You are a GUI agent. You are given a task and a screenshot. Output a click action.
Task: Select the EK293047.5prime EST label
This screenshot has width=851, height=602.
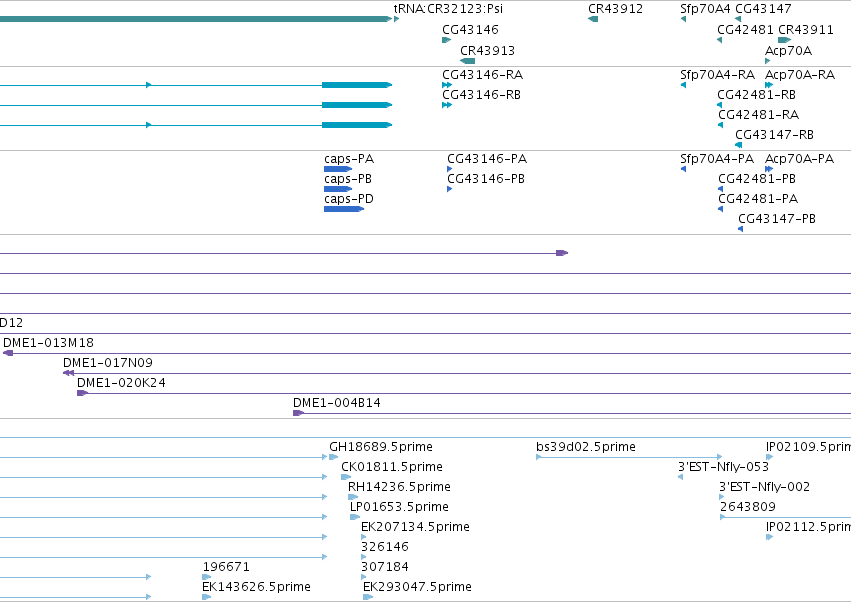pyautogui.click(x=417, y=587)
